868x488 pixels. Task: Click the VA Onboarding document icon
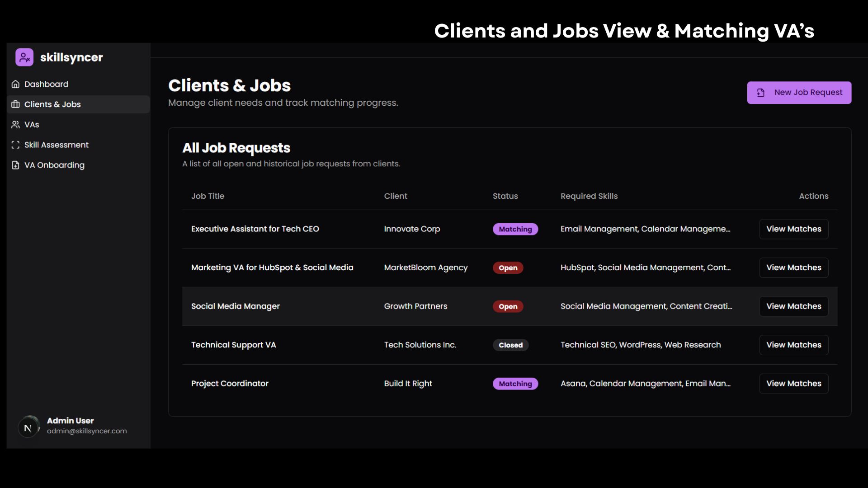coord(16,165)
